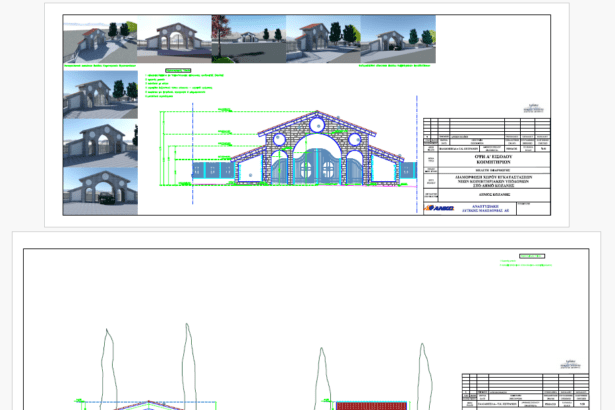The image size is (615, 410).
Task: Click the upper rendering in the left column
Action: [99, 95]
